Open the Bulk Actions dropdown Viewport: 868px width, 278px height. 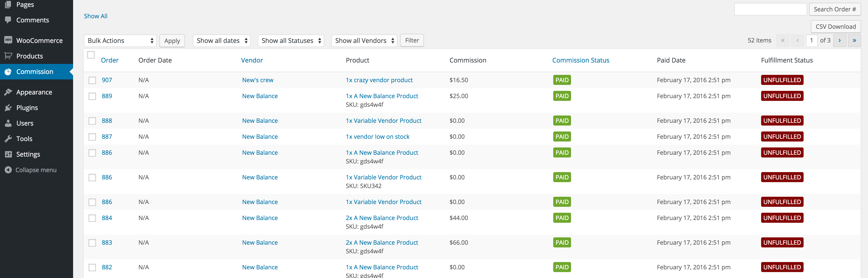point(120,41)
